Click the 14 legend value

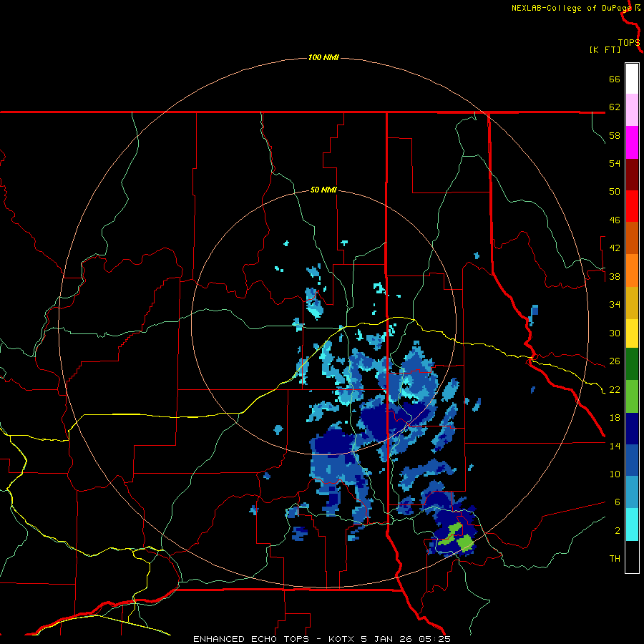pos(615,446)
